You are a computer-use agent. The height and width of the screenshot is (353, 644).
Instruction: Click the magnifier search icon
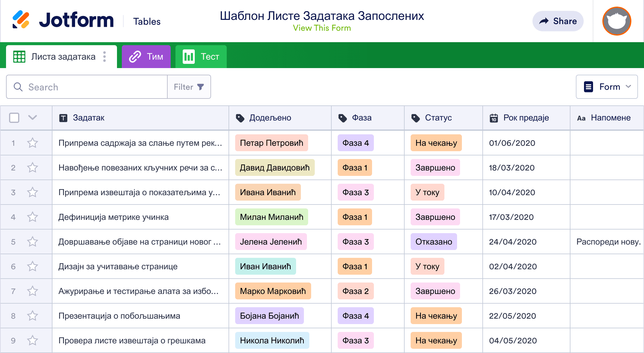click(18, 87)
